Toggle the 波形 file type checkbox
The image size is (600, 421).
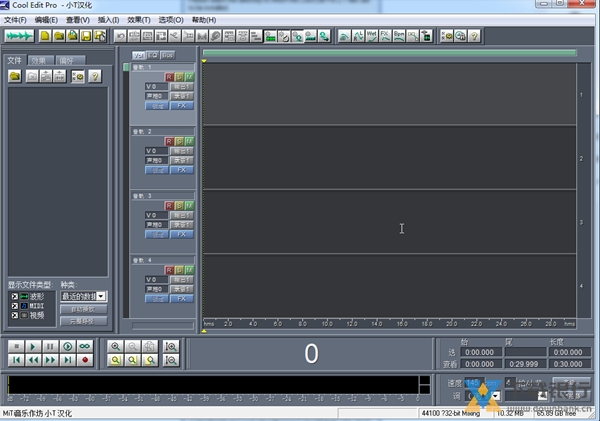(x=14, y=297)
